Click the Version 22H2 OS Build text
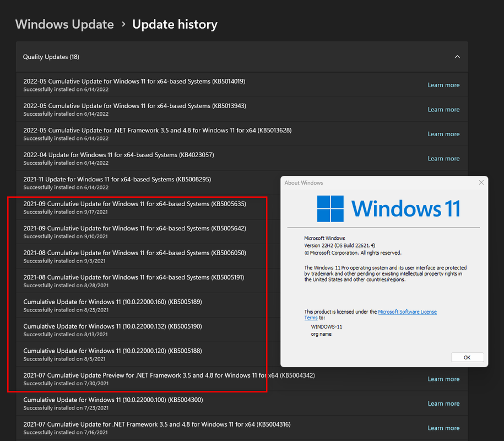This screenshot has width=504, height=441. pos(339,245)
